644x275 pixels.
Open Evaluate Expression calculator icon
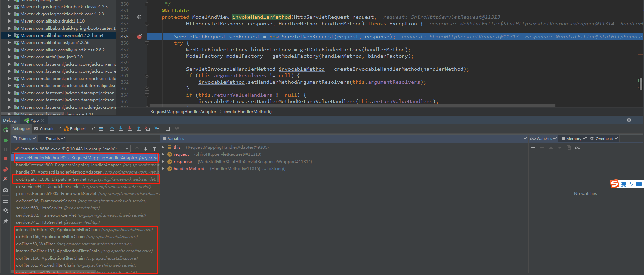(x=168, y=129)
